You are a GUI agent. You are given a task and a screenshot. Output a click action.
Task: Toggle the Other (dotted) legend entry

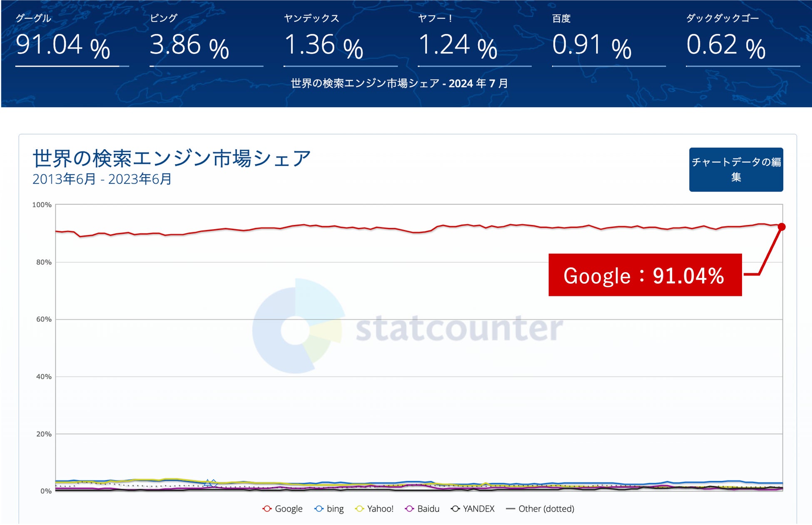pyautogui.click(x=540, y=509)
